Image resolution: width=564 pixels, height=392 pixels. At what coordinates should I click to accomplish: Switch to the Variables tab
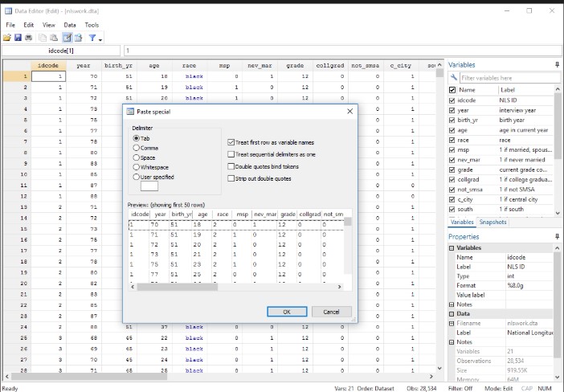click(462, 223)
